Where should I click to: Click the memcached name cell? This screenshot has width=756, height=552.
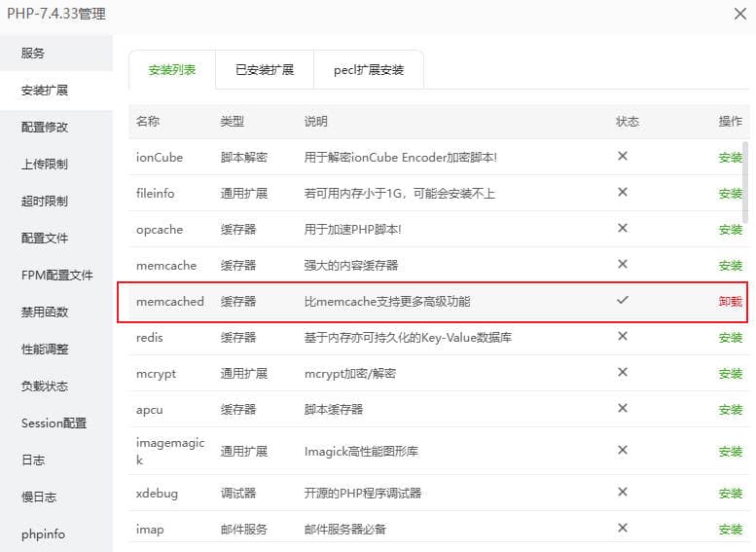170,302
